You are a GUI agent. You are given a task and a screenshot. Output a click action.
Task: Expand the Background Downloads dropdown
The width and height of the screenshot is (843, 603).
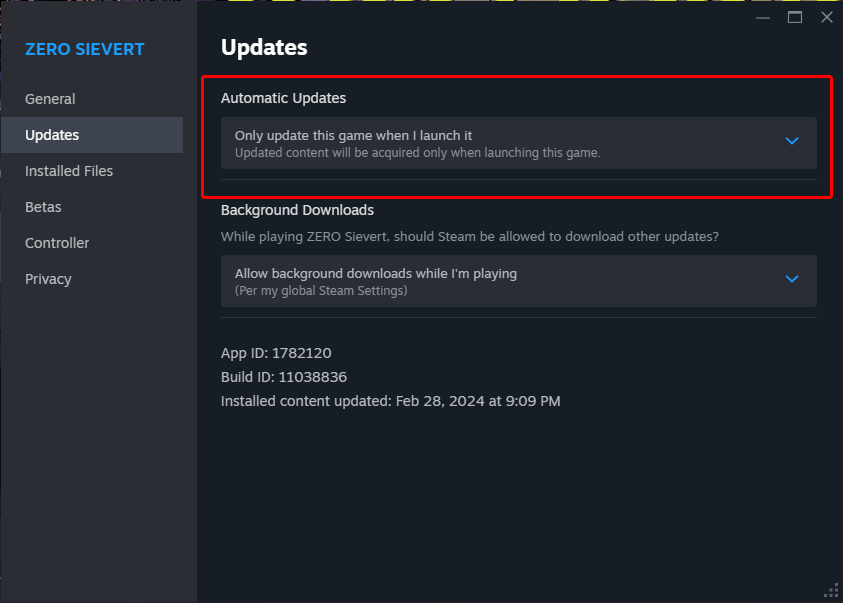coord(519,281)
